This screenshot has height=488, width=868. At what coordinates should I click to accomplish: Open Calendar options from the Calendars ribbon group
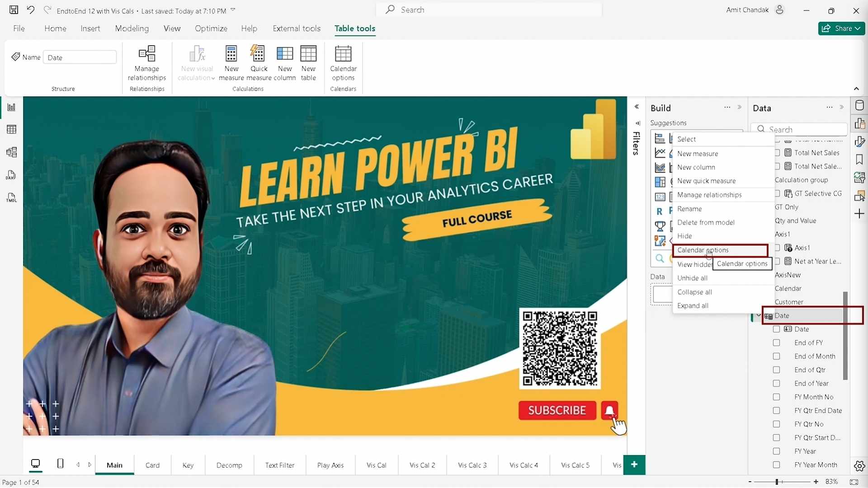coord(343,63)
